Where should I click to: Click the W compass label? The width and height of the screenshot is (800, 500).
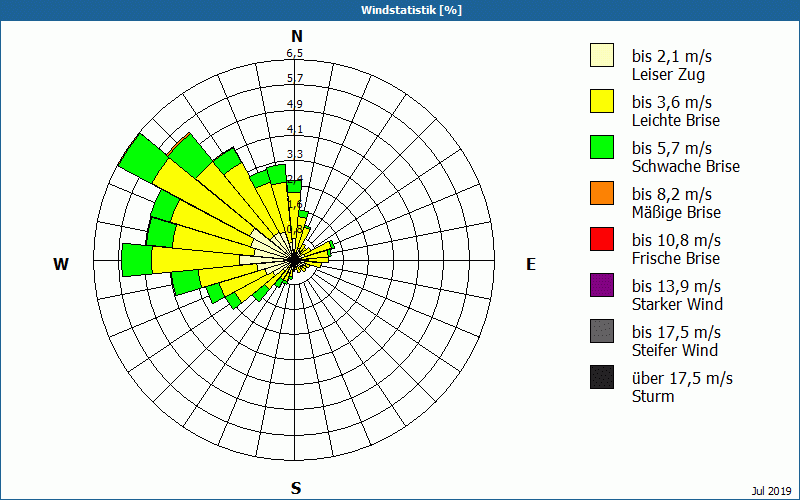(x=61, y=264)
